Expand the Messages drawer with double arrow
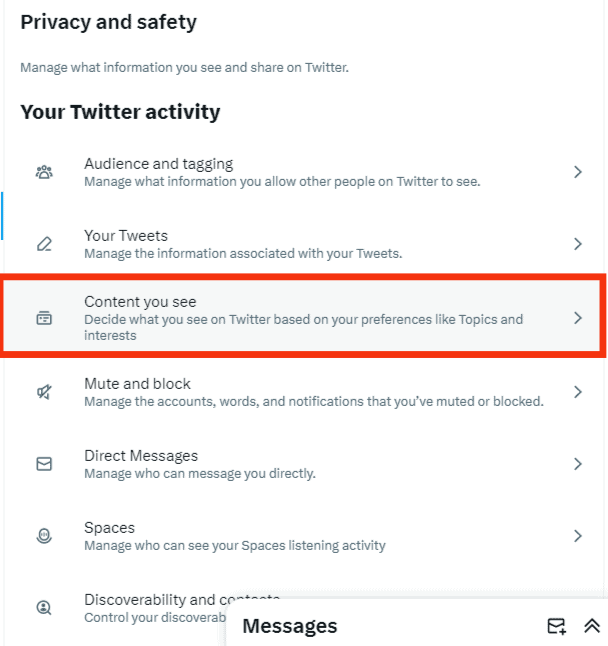608x646 pixels. click(591, 626)
